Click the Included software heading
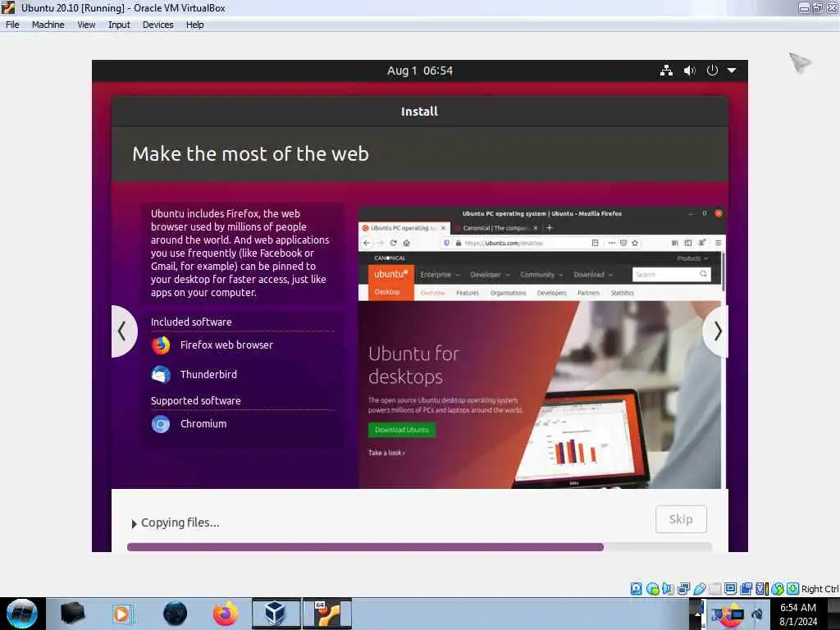The height and width of the screenshot is (630, 840). click(x=191, y=322)
